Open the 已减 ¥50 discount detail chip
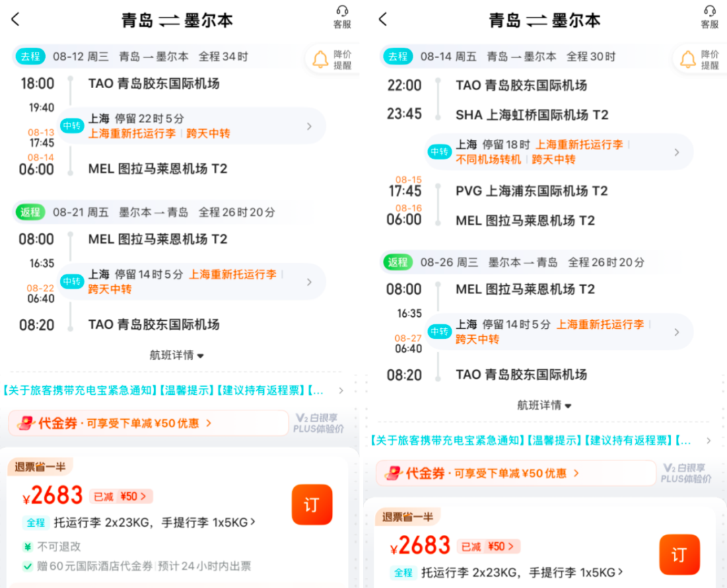This screenshot has width=727, height=588. pos(120,496)
